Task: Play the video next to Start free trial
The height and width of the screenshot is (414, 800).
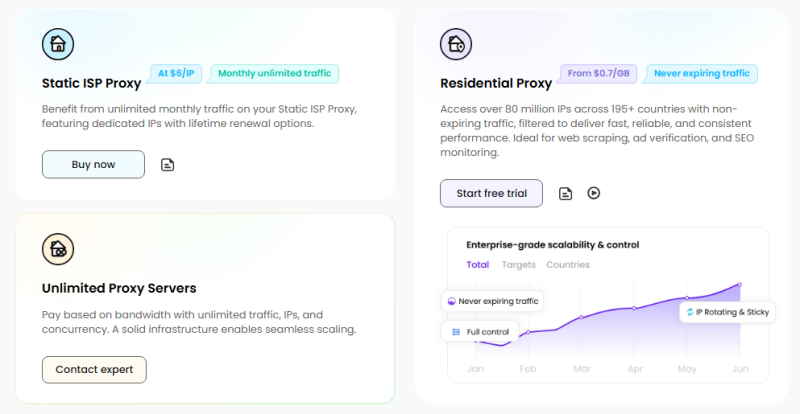Action: tap(594, 193)
